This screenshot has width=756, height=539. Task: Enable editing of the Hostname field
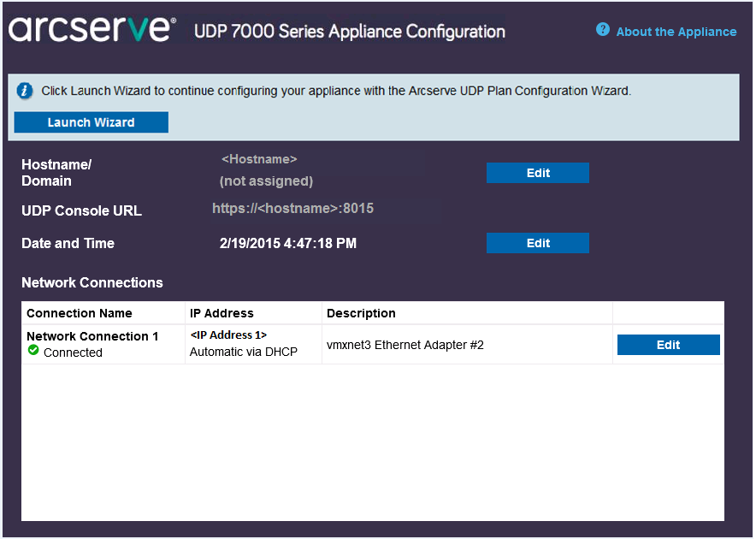point(537,172)
